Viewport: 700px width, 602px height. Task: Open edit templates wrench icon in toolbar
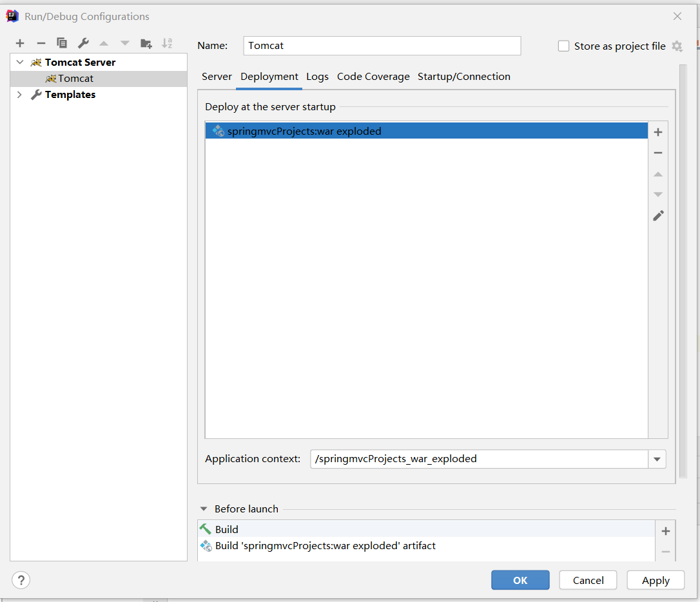point(83,43)
